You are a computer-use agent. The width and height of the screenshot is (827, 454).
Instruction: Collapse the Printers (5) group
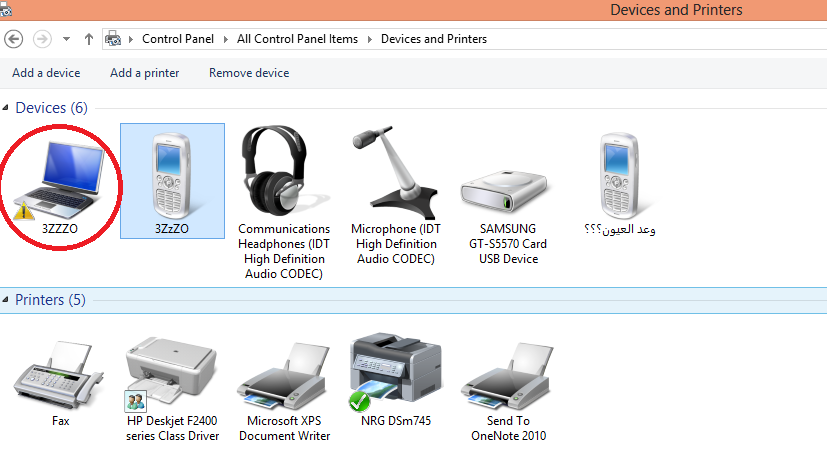[x=6, y=300]
